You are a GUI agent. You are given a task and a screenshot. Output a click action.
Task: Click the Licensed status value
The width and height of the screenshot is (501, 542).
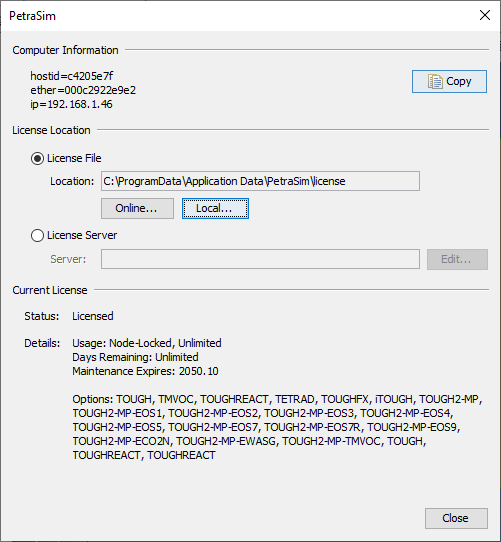click(93, 316)
